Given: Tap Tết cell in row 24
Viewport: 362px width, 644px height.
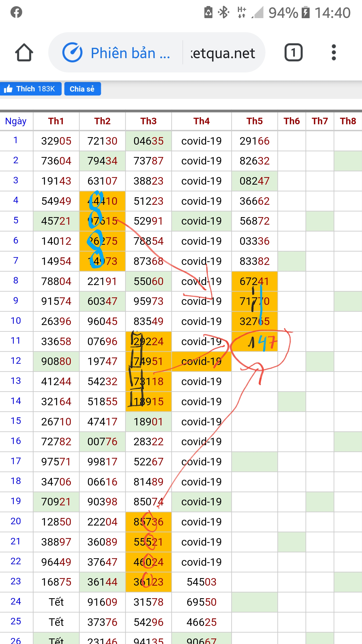Looking at the screenshot, I should 56,602.
